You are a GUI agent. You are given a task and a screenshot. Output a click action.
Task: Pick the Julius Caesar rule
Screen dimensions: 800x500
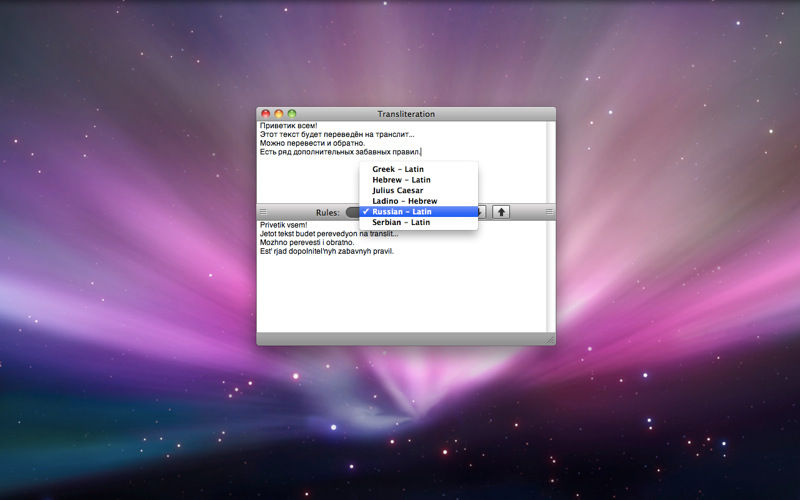click(x=398, y=191)
